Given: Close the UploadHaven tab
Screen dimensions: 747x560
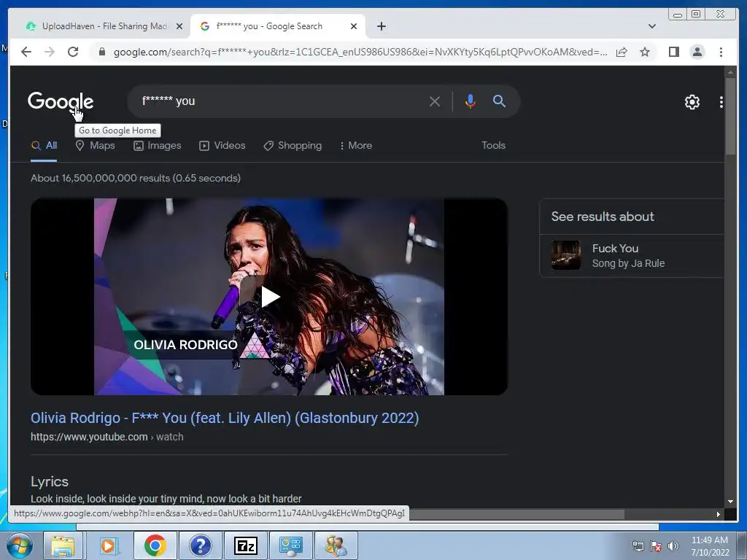Looking at the screenshot, I should (179, 26).
